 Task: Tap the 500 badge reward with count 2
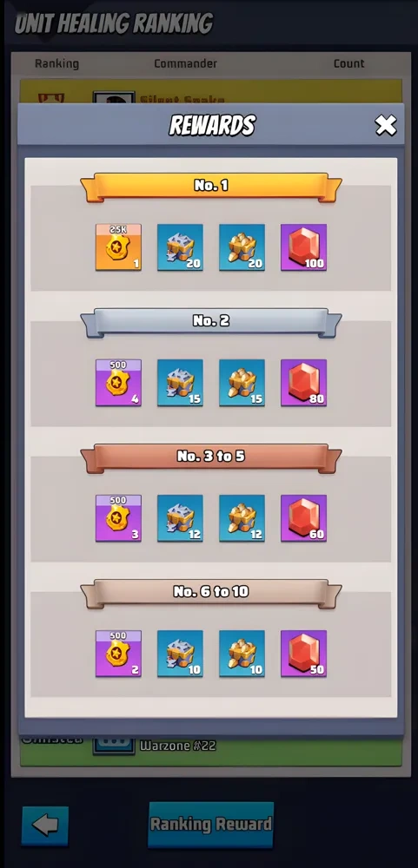coord(119,654)
